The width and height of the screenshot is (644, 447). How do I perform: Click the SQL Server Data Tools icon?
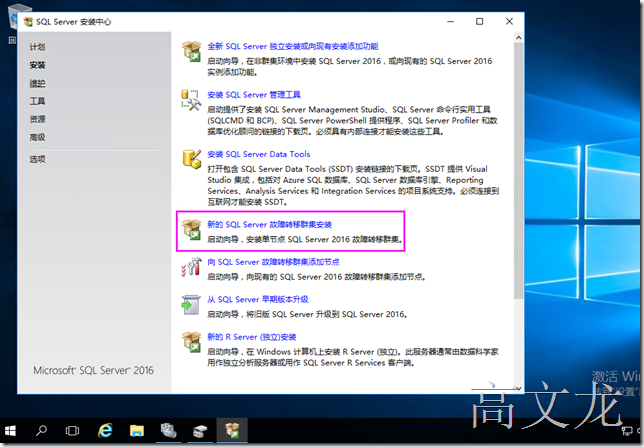click(191, 159)
